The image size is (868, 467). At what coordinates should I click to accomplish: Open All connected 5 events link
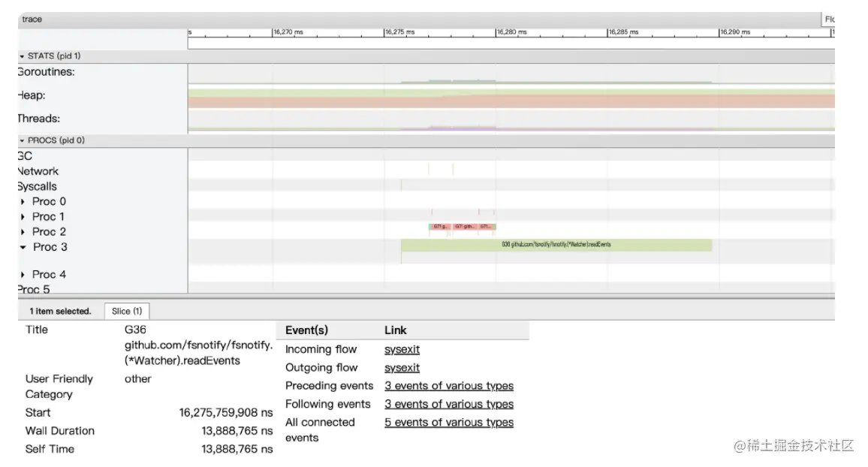[449, 422]
